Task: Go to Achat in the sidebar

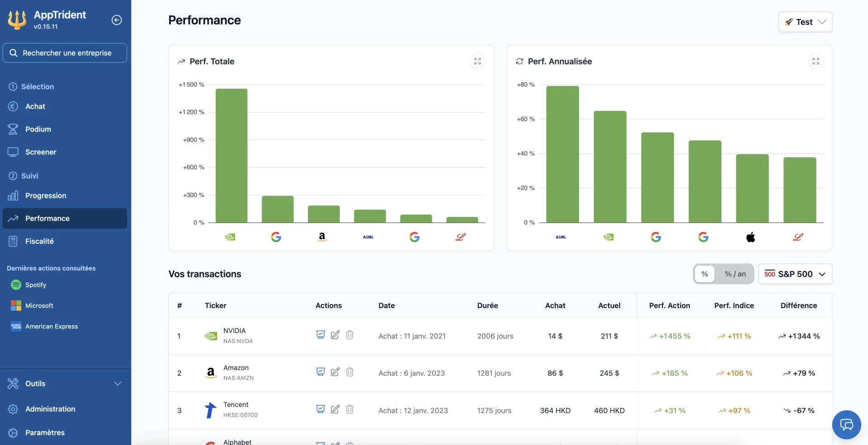Action: [65, 107]
